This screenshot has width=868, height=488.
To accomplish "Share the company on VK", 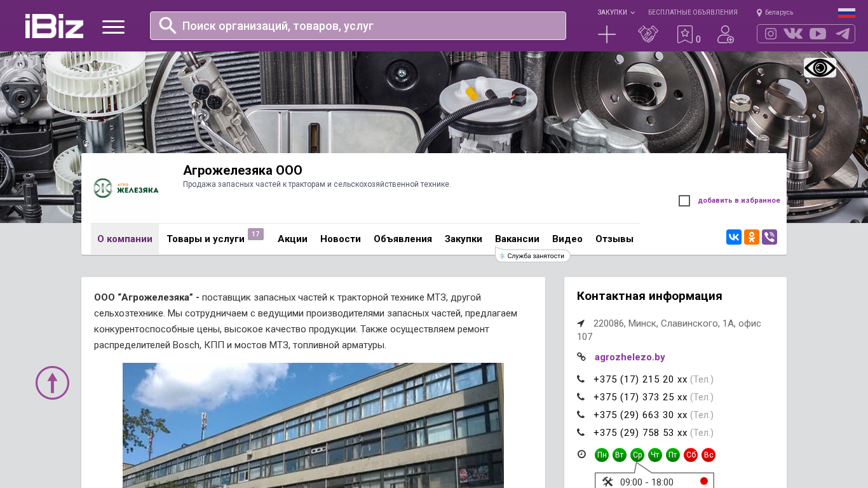I will [x=734, y=237].
